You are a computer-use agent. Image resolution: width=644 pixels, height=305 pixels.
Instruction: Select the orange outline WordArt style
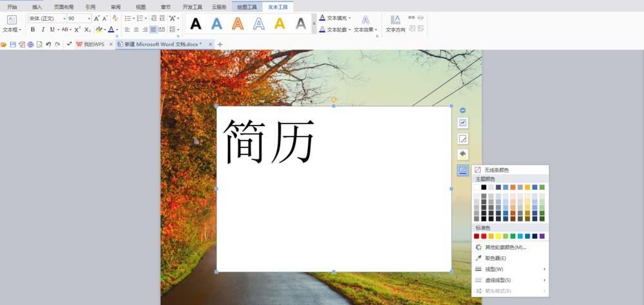[238, 24]
